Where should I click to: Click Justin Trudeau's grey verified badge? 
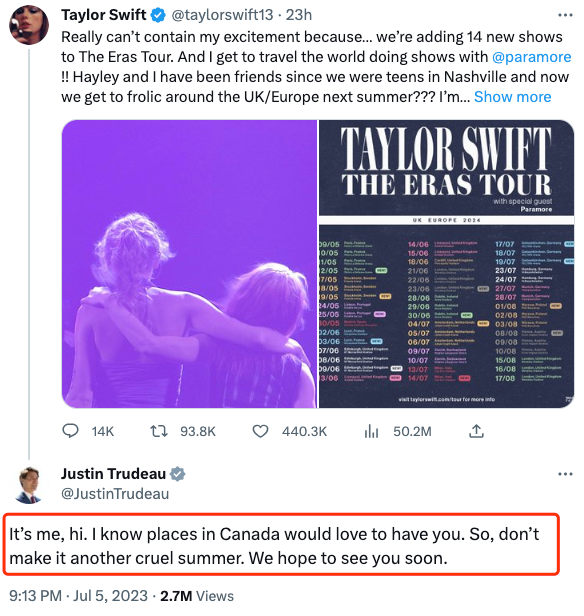(178, 474)
